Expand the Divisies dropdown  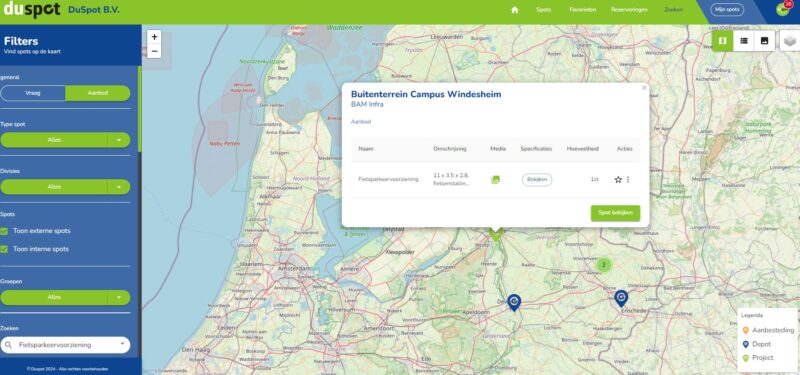coord(65,187)
